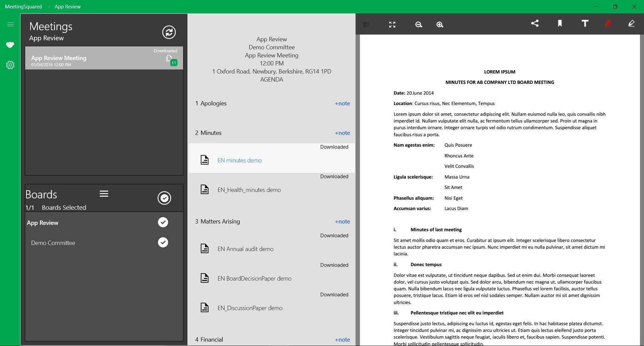
Task: Select the red highlighter pen tool
Action: 608,23
